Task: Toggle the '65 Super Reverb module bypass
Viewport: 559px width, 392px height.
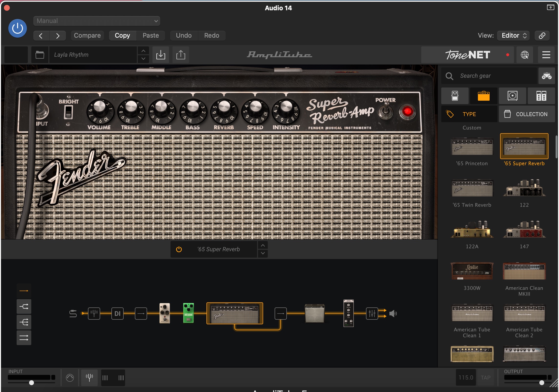Action: pyautogui.click(x=179, y=249)
